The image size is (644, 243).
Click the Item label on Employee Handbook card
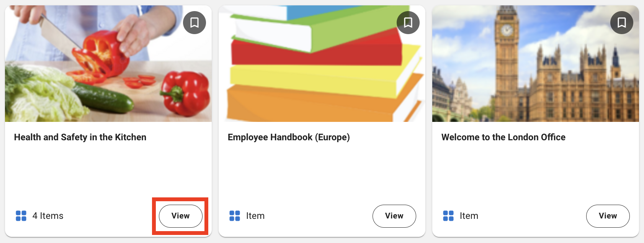[x=255, y=216]
